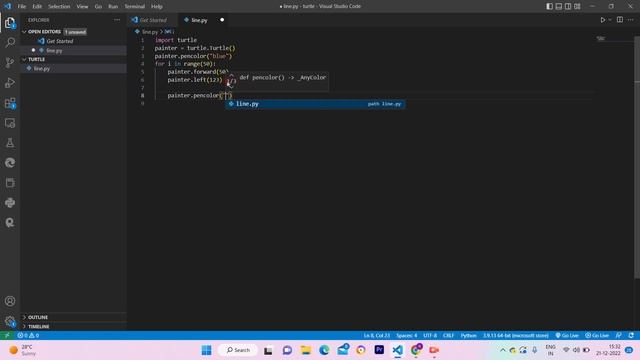
Task: Open File Explorer from taskbar
Action: [x=306, y=350]
